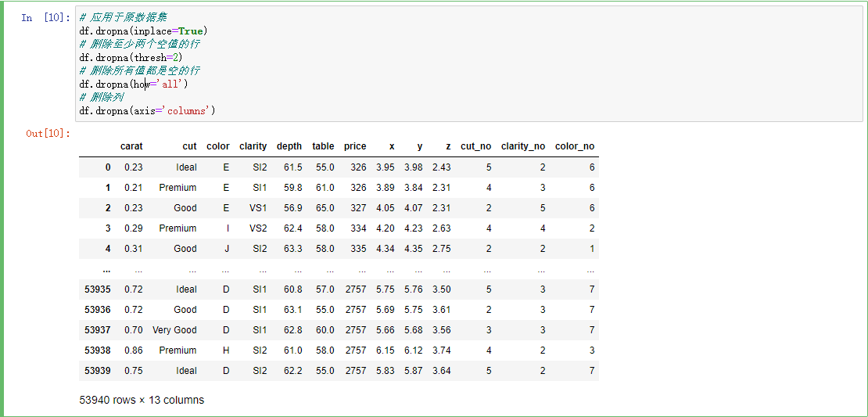Click the Out[10] output prompt area
868x417 pixels.
[48, 133]
